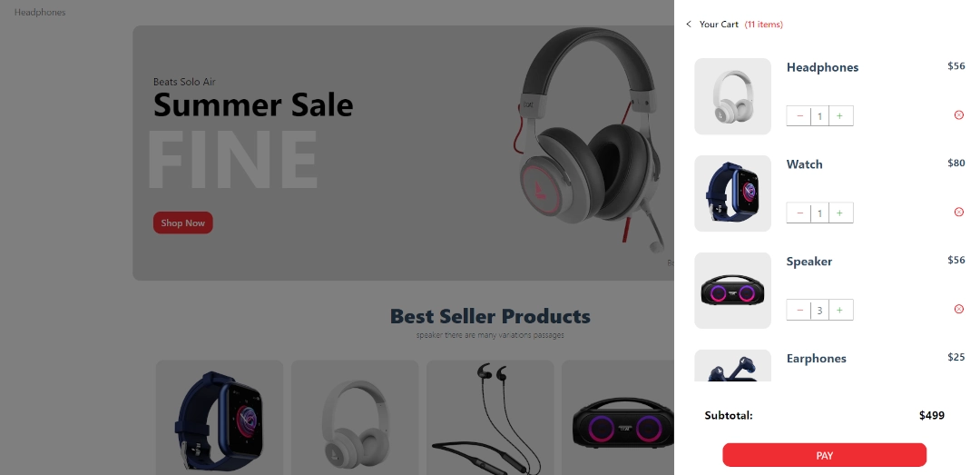
Task: Open the blue watch best seller card
Action: pos(220,417)
